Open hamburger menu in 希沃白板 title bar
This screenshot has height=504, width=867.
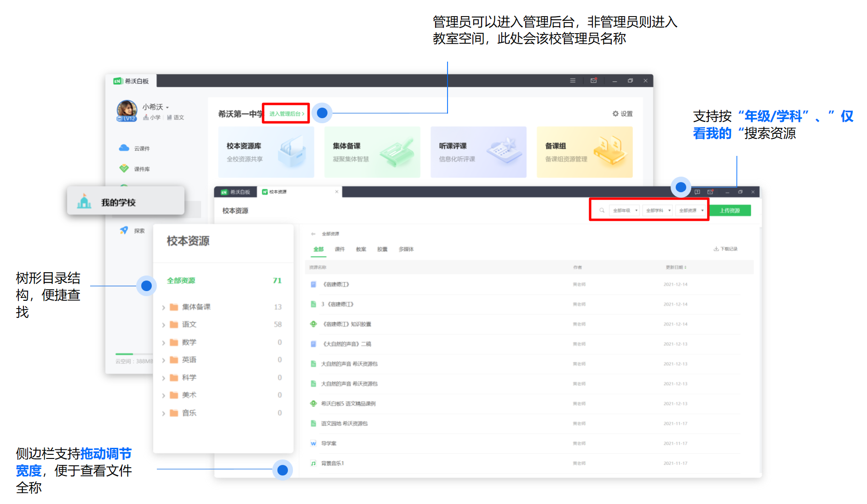[573, 80]
